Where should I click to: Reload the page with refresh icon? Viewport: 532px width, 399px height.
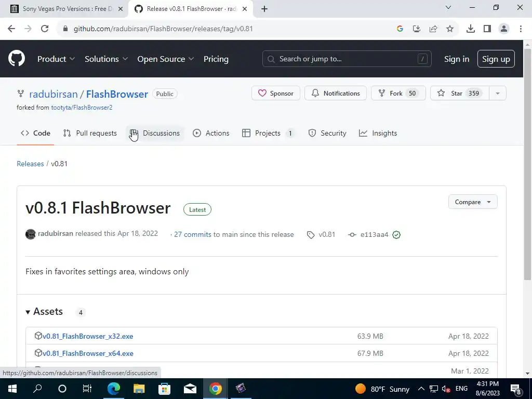click(45, 29)
